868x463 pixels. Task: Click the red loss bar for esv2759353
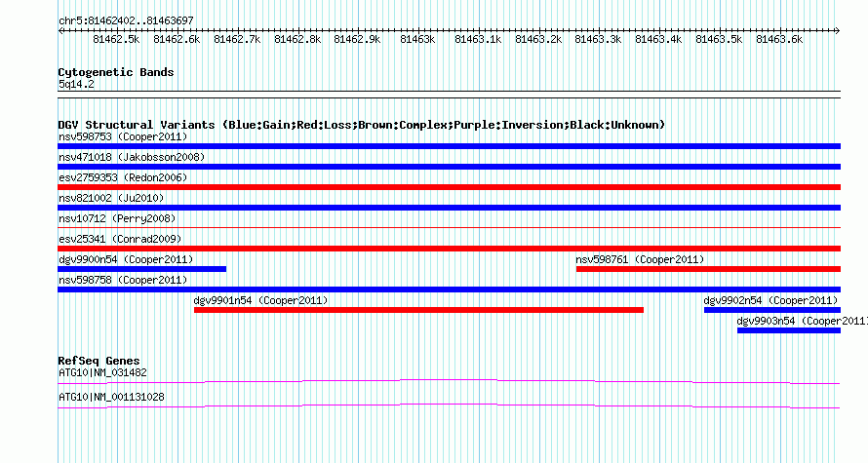(x=449, y=187)
